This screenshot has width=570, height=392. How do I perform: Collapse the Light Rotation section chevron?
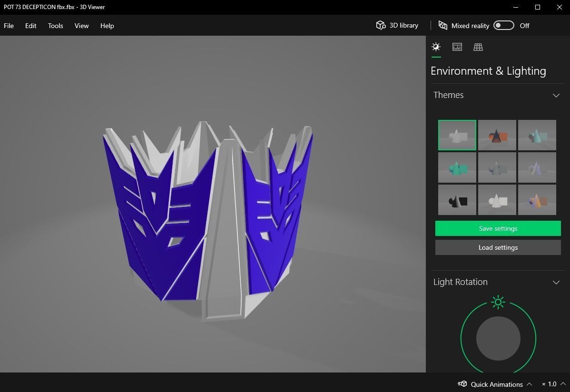556,282
